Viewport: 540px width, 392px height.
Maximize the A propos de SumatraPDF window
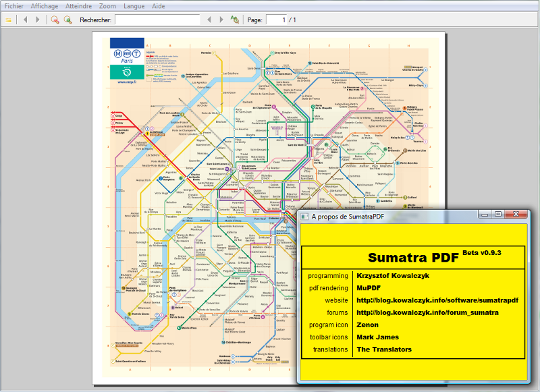[x=497, y=214]
